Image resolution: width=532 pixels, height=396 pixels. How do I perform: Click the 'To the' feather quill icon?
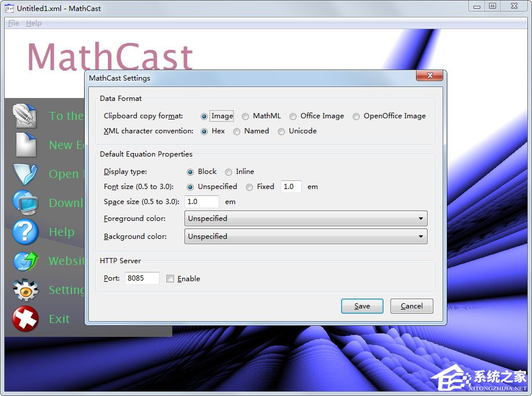point(25,116)
